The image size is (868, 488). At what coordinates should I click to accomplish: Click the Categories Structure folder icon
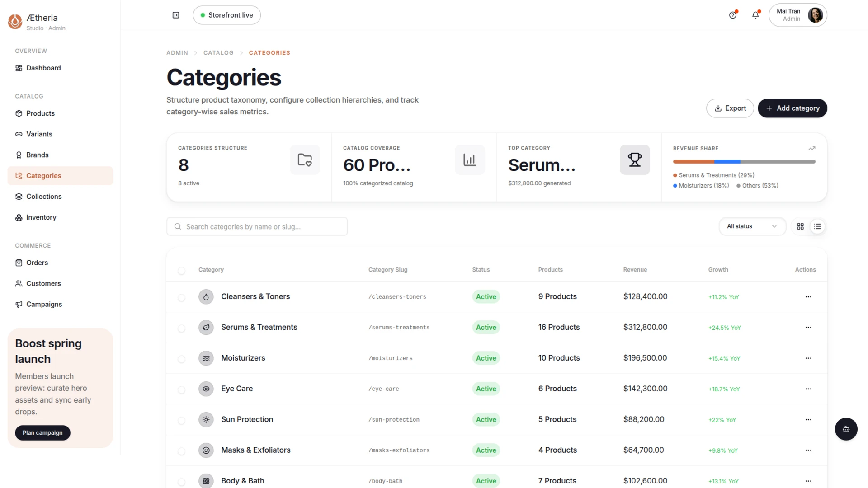[305, 160]
